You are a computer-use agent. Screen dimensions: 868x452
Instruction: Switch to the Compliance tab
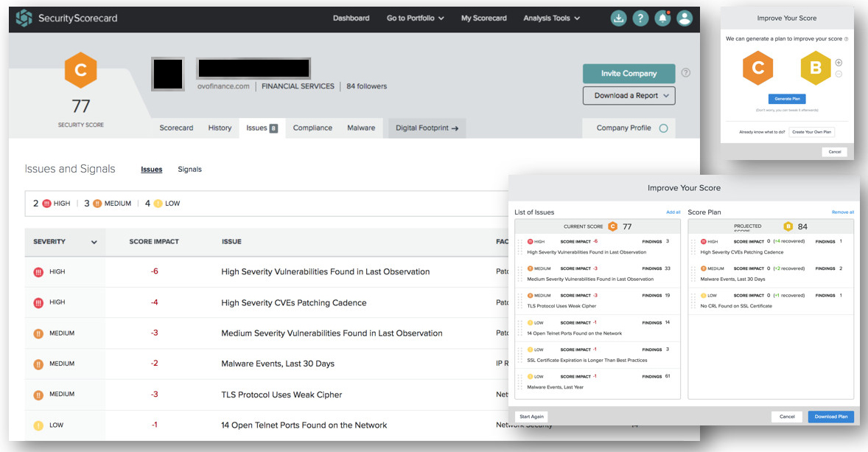pos(312,128)
